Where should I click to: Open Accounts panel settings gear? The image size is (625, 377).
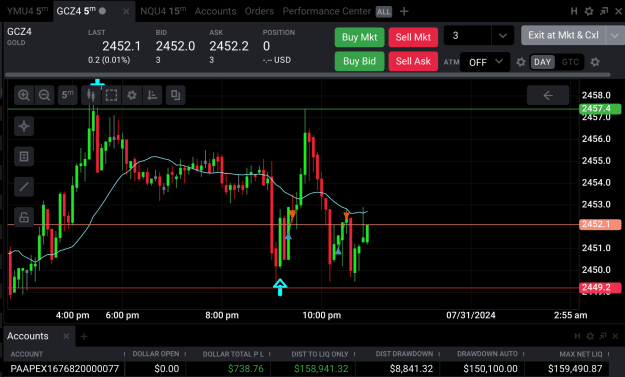click(590, 336)
